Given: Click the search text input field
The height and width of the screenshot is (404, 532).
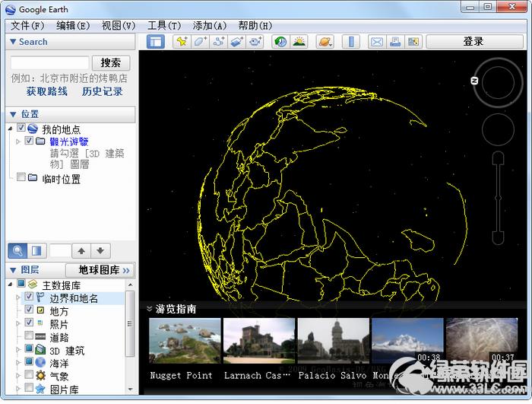Looking at the screenshot, I should coord(50,63).
